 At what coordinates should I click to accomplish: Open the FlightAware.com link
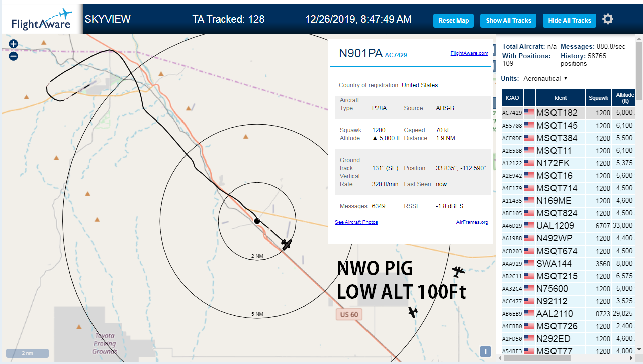click(x=470, y=53)
